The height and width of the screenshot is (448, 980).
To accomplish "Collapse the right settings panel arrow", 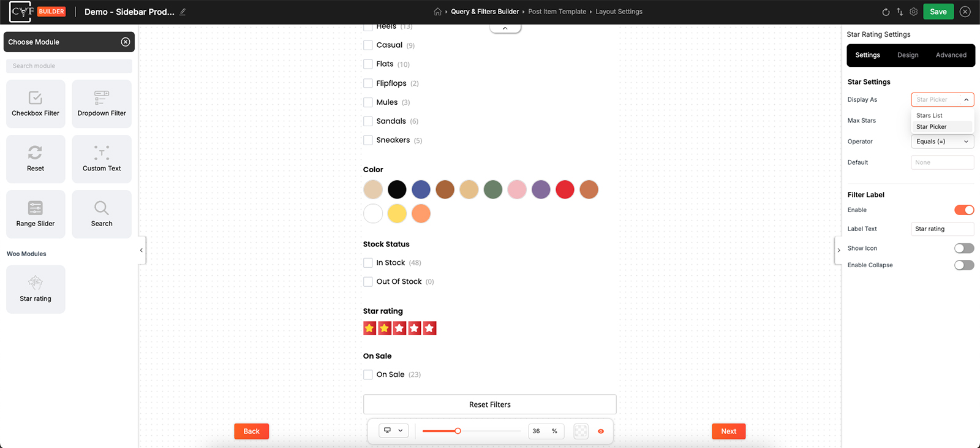I will [x=839, y=250].
